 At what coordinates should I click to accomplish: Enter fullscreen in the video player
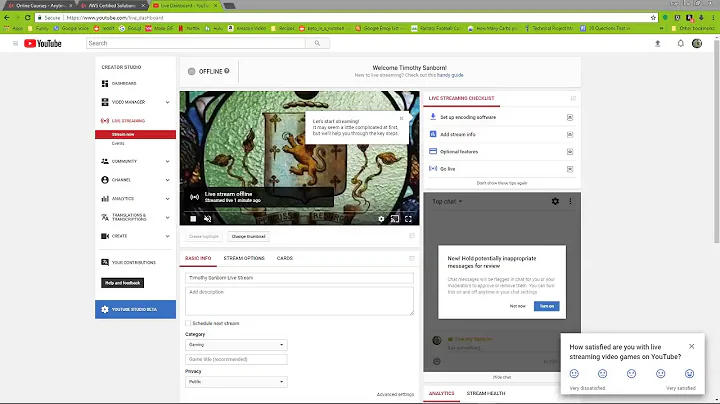[x=408, y=219]
